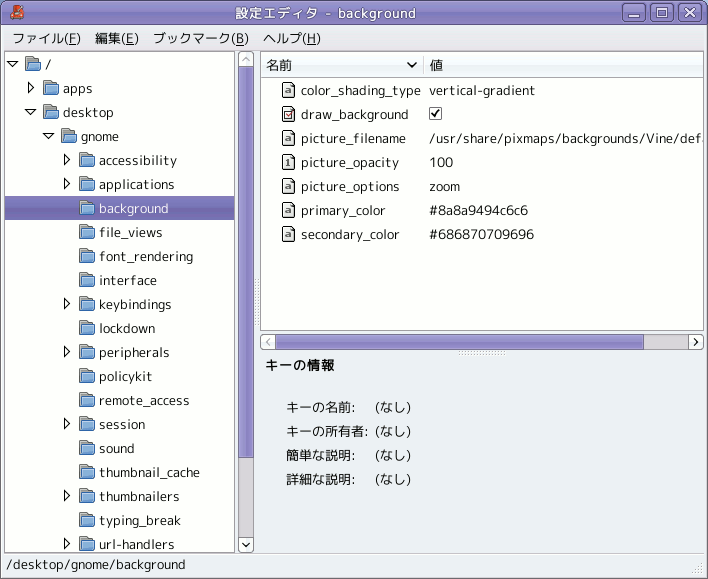Click the boolean icon next to draw_background
708x579 pixels.
click(289, 114)
